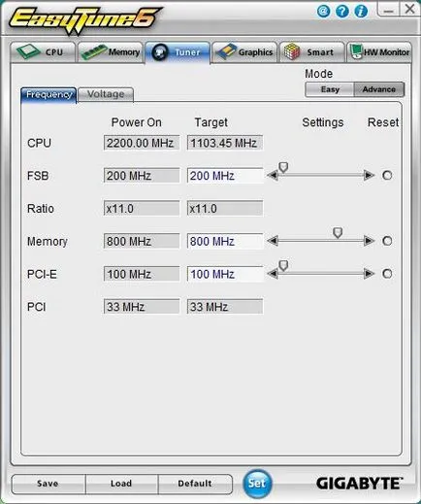The height and width of the screenshot is (504, 421).
Task: Open the blue info icon
Action: pyautogui.click(x=361, y=12)
